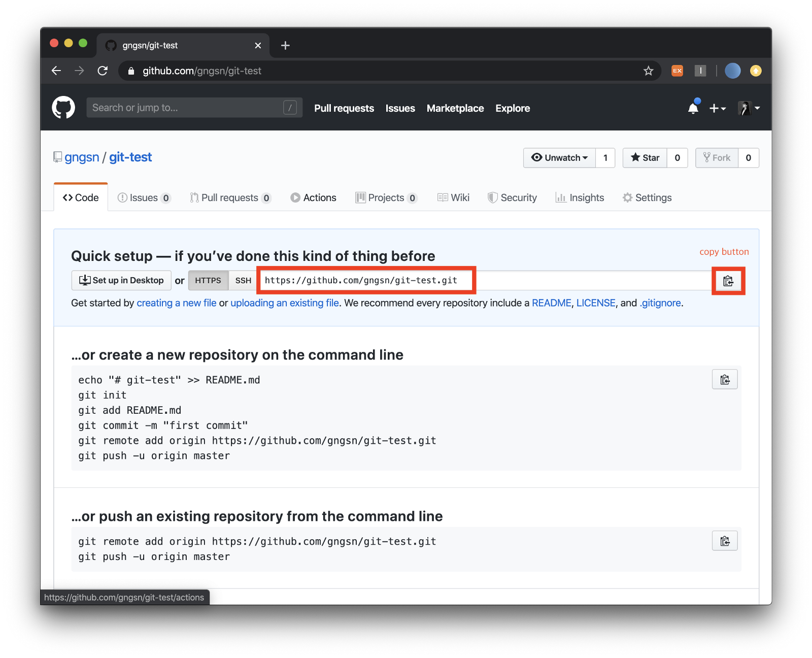This screenshot has height=658, width=812.
Task: Click Set up in Desktop button
Action: click(121, 280)
